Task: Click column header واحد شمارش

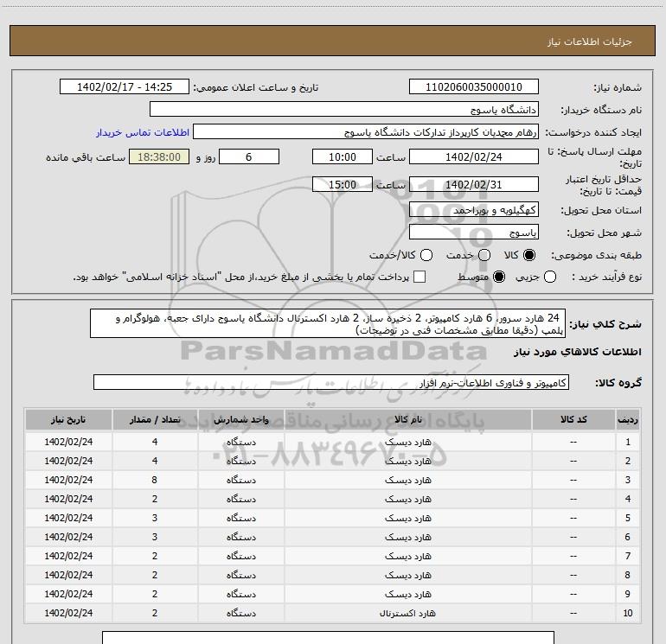Action: pos(240,419)
